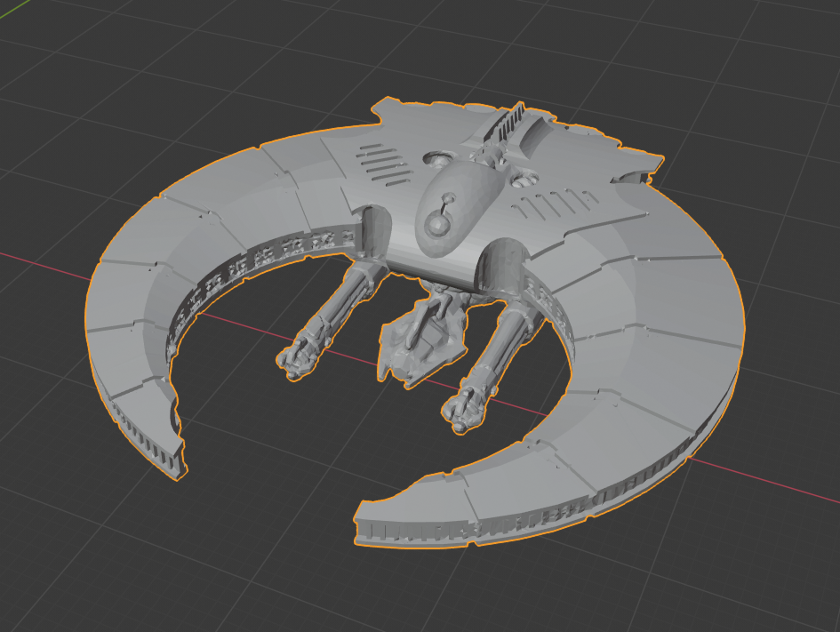This screenshot has height=632, width=840.
Task: Click the left circular port beside dome
Action: [436, 158]
